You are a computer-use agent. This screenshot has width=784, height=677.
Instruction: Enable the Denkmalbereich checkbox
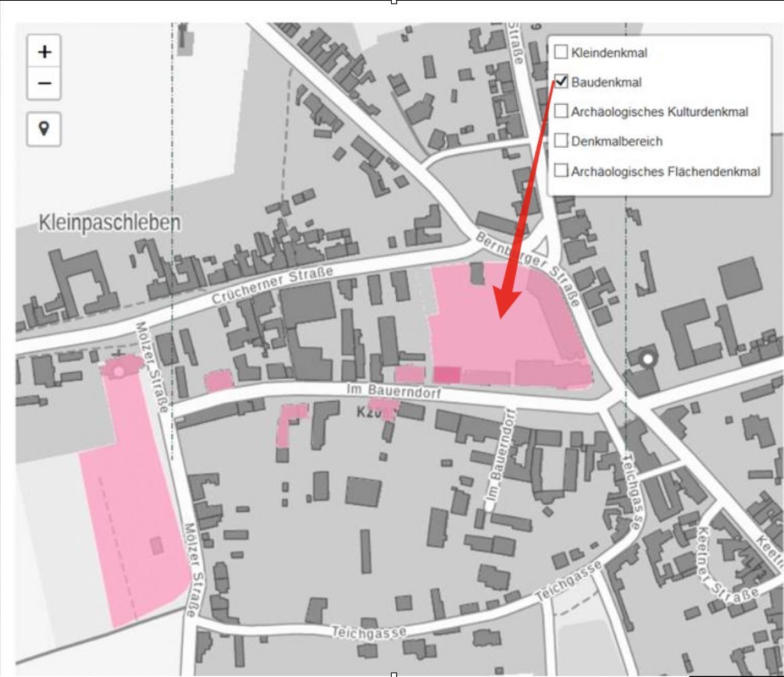point(560,141)
